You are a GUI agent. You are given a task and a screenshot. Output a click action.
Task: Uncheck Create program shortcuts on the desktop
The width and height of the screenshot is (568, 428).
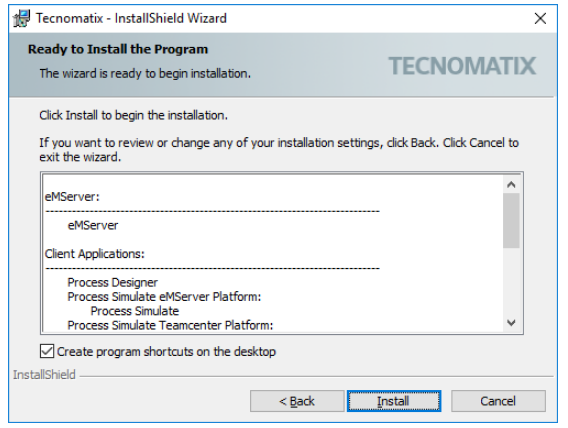click(x=47, y=351)
